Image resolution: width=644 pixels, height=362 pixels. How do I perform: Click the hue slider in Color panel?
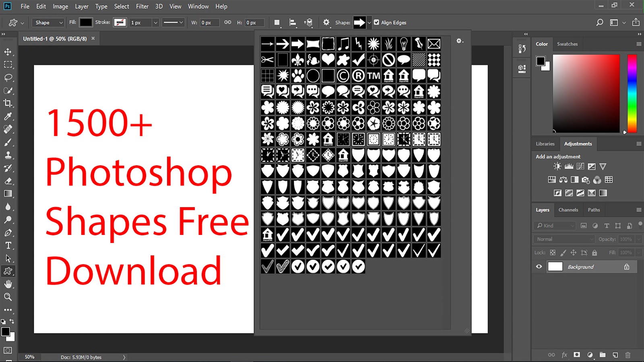[632, 93]
